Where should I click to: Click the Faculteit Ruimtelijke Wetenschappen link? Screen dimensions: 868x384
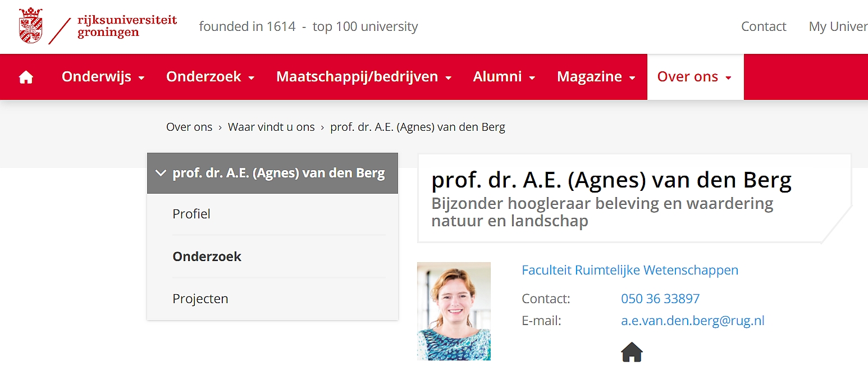(x=630, y=270)
